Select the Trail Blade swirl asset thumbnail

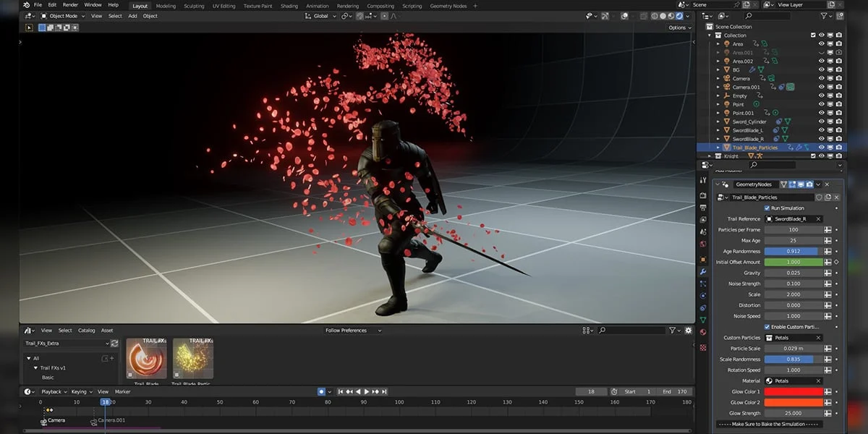[x=147, y=358]
